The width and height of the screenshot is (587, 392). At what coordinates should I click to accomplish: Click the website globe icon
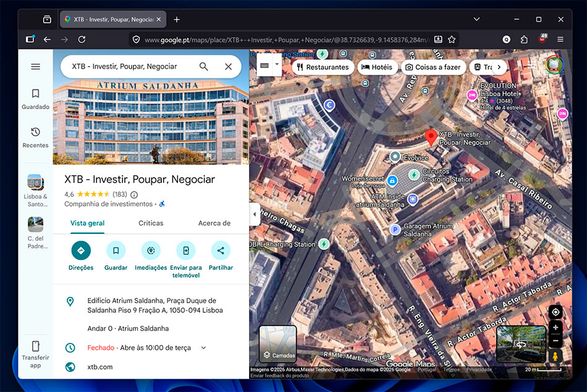click(70, 367)
